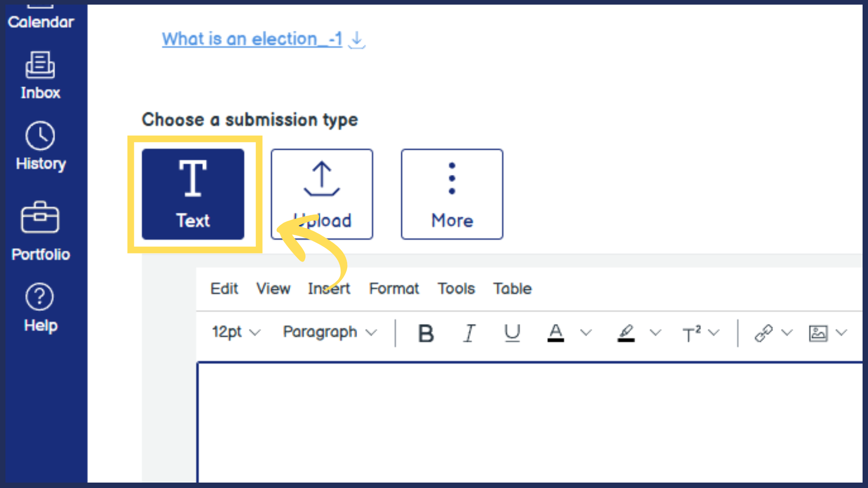Image resolution: width=868 pixels, height=488 pixels.
Task: Open the Format menu
Action: point(394,289)
